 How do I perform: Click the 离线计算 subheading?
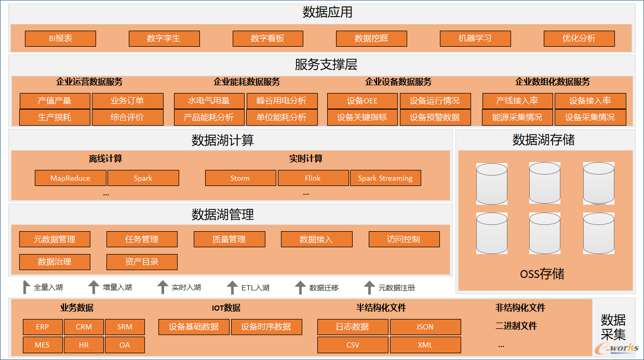[105, 159]
